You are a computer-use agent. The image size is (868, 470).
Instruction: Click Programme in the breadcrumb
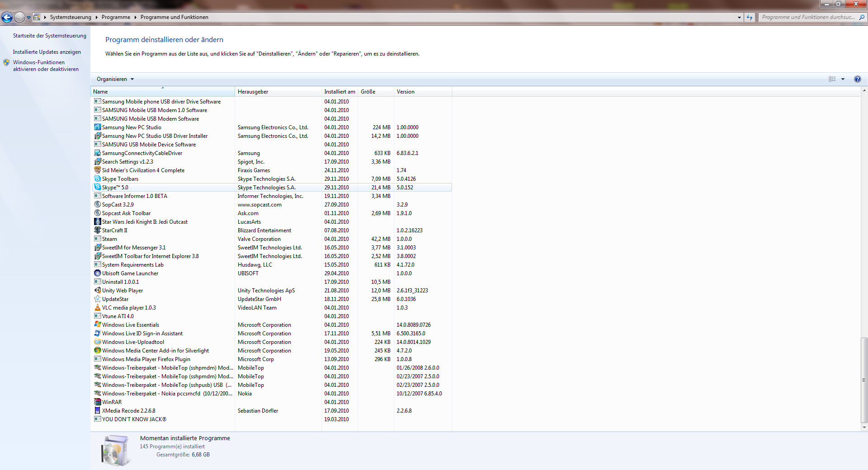[116, 17]
